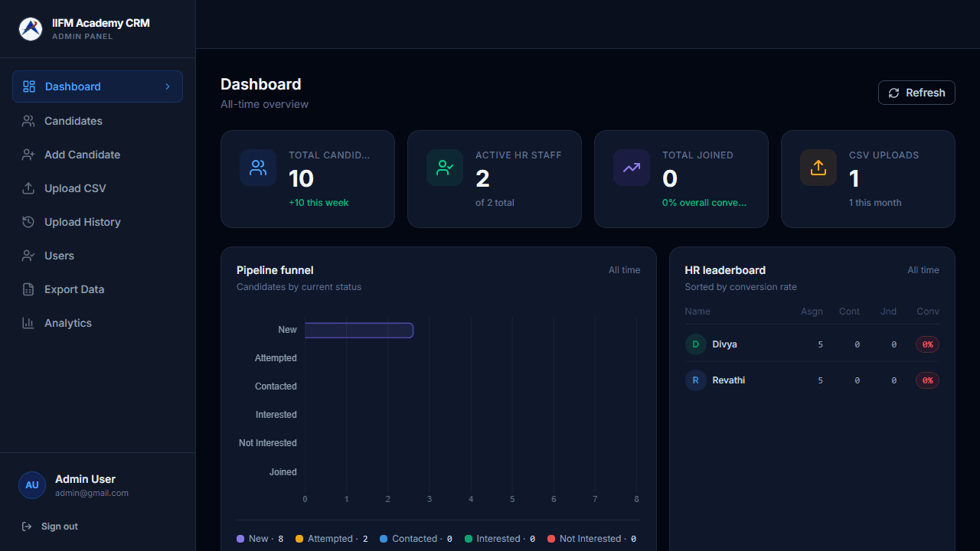Screen dimensions: 980x551
Task: Click the Contacted label on funnel chart axis
Action: (276, 386)
